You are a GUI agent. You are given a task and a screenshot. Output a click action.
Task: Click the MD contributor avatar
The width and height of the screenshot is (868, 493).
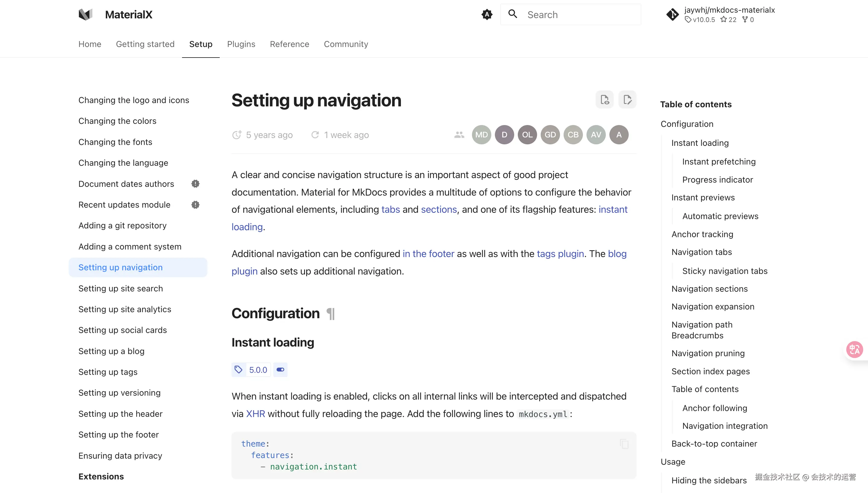pos(481,135)
